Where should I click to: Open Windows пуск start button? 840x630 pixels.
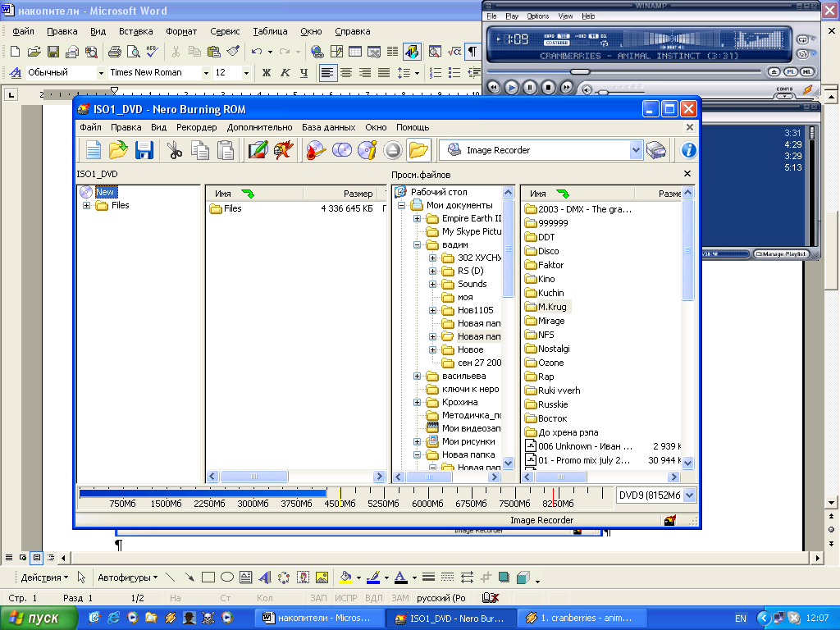click(39, 619)
